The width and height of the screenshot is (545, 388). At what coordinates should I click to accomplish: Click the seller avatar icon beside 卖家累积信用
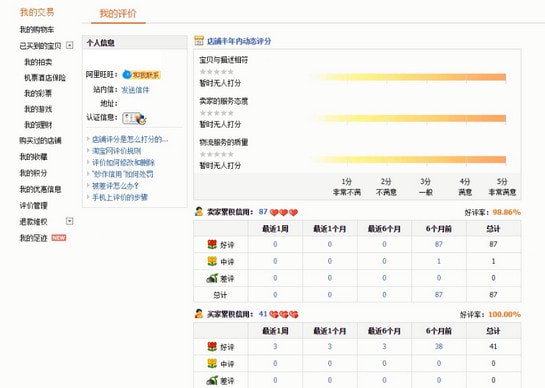click(x=199, y=212)
